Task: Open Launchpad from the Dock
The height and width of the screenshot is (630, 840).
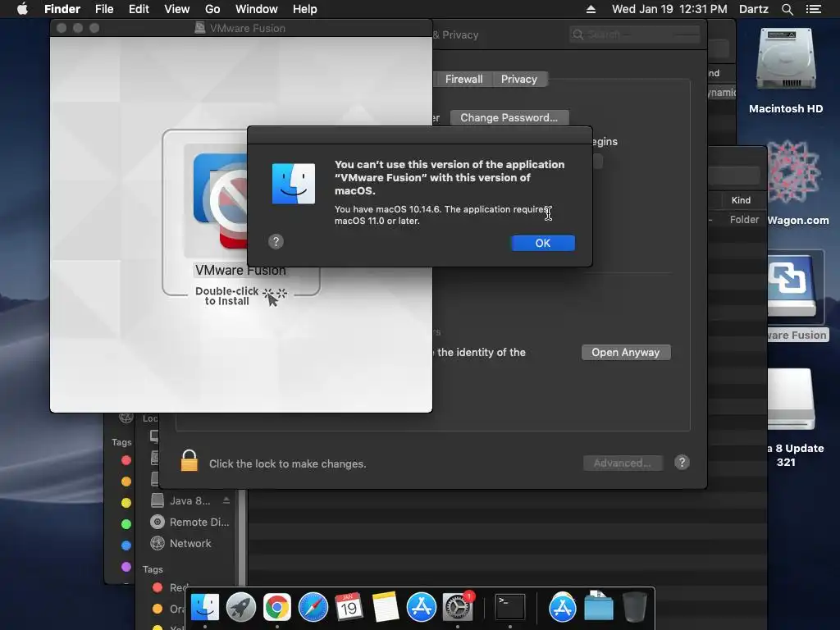Action: tap(241, 608)
